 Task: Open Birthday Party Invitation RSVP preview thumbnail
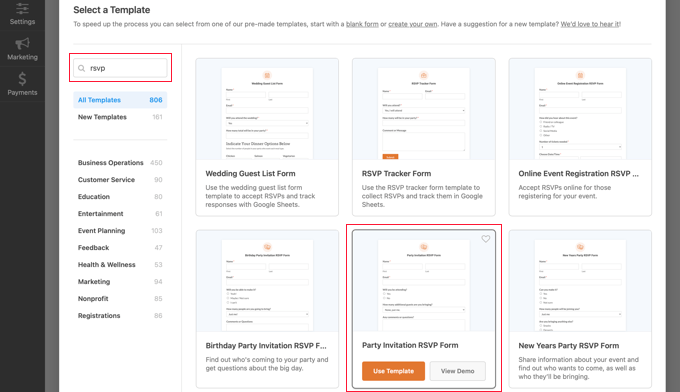tap(267, 281)
